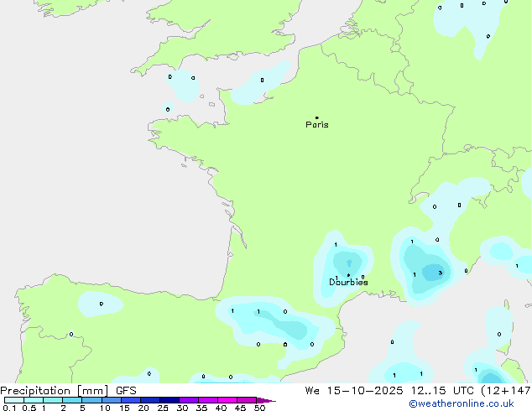The height and width of the screenshot is (411, 532).
Task: Pick the 25–30 mm dark blue swatch
Action: click(170, 400)
